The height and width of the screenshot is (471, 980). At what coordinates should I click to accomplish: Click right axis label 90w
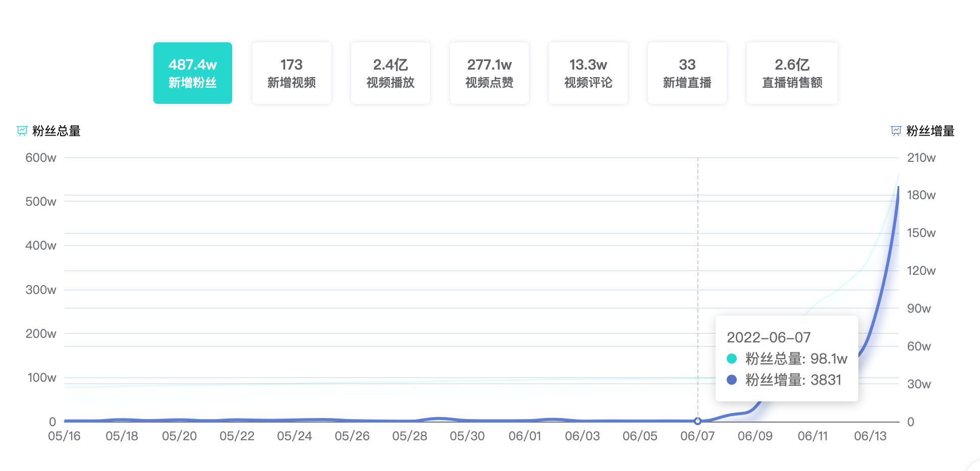click(919, 309)
